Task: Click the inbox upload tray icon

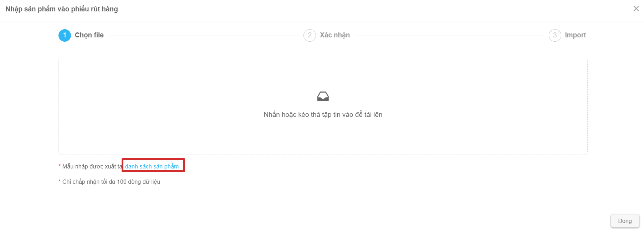Action: pos(323,97)
